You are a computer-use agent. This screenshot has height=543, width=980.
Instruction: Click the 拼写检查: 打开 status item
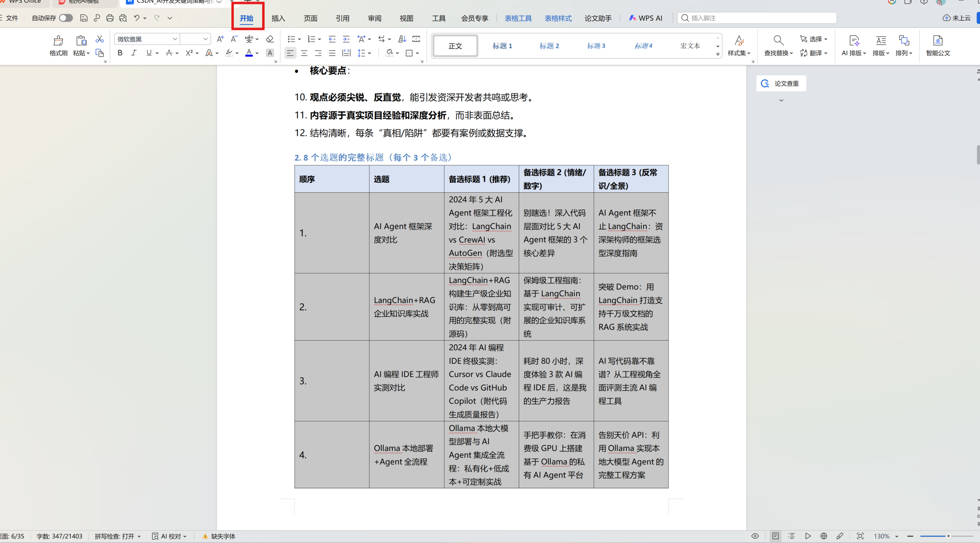118,536
